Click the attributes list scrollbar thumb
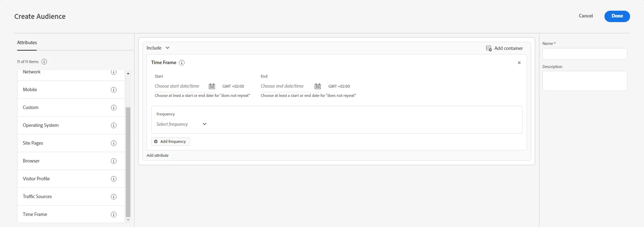The height and width of the screenshot is (227, 644). [128, 162]
